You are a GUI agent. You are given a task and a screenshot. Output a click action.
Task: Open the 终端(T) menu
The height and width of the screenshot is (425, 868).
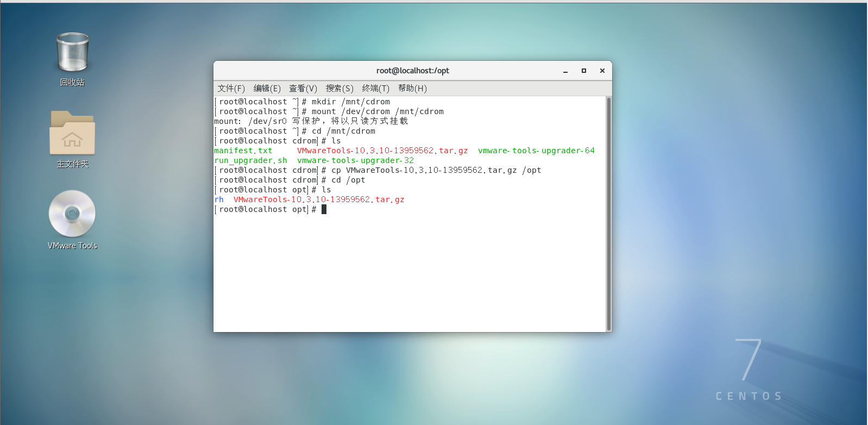point(375,88)
